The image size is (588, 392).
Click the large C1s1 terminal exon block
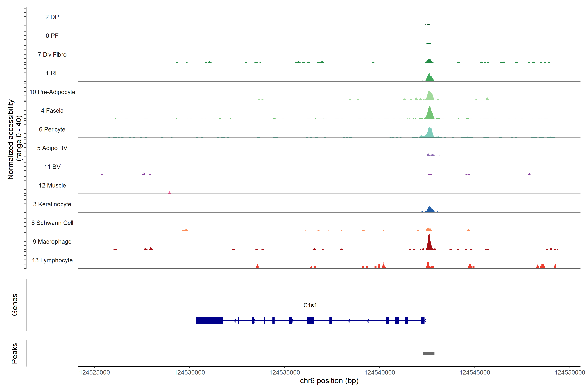tap(209, 320)
